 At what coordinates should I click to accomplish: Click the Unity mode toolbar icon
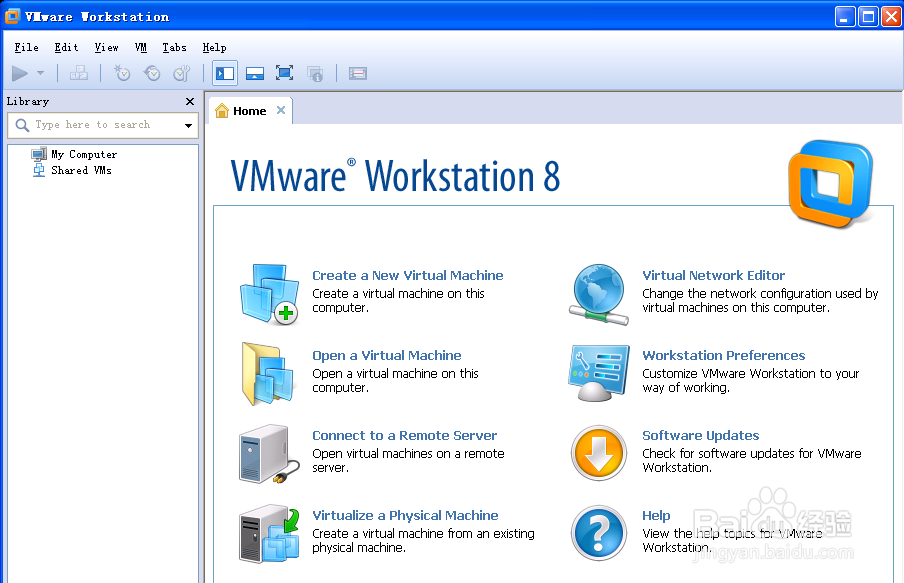[x=315, y=73]
